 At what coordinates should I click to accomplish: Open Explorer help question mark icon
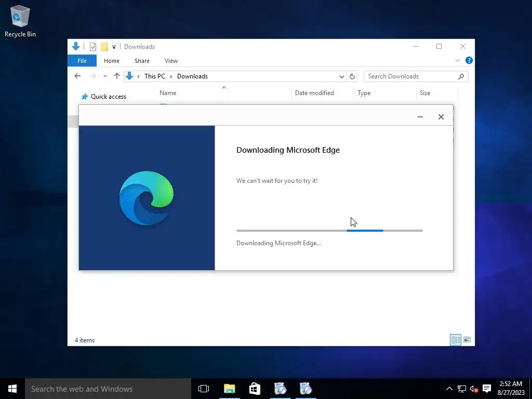tap(469, 60)
